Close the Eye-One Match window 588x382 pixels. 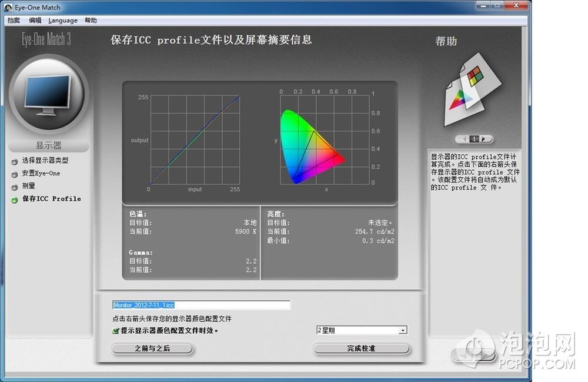pos(516,6)
